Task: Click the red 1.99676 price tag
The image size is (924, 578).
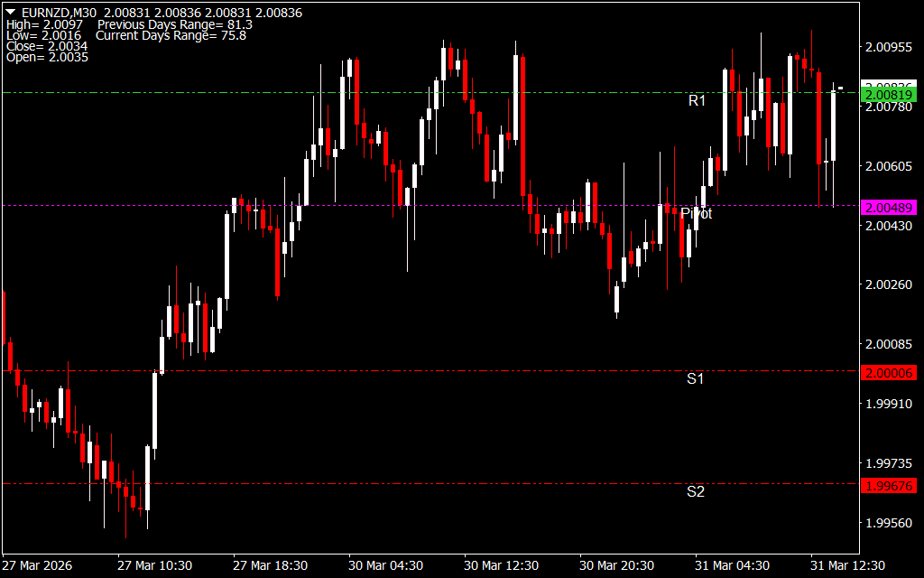Action: click(x=888, y=485)
